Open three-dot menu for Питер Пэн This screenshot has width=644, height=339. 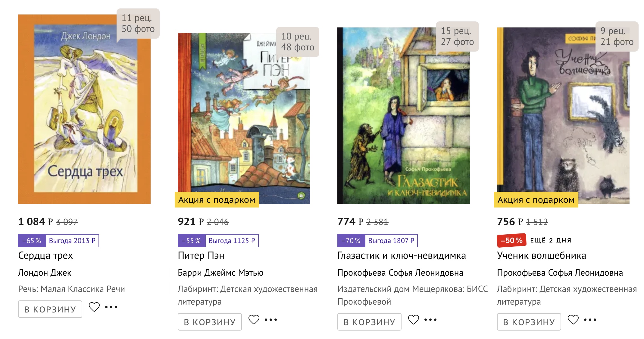[271, 320]
